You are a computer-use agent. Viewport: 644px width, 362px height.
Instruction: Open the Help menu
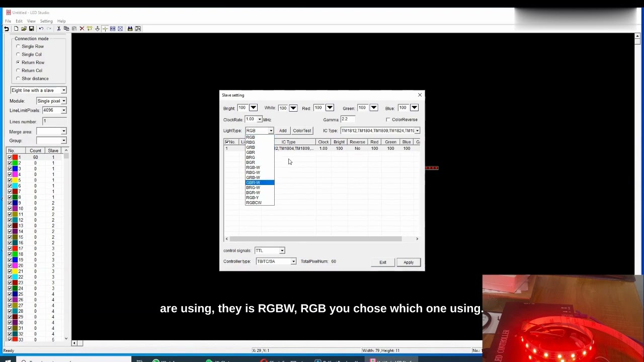[61, 21]
